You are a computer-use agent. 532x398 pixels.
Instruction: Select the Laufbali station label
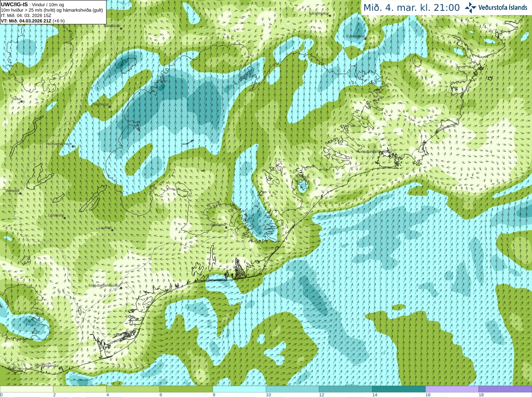click(105, 228)
